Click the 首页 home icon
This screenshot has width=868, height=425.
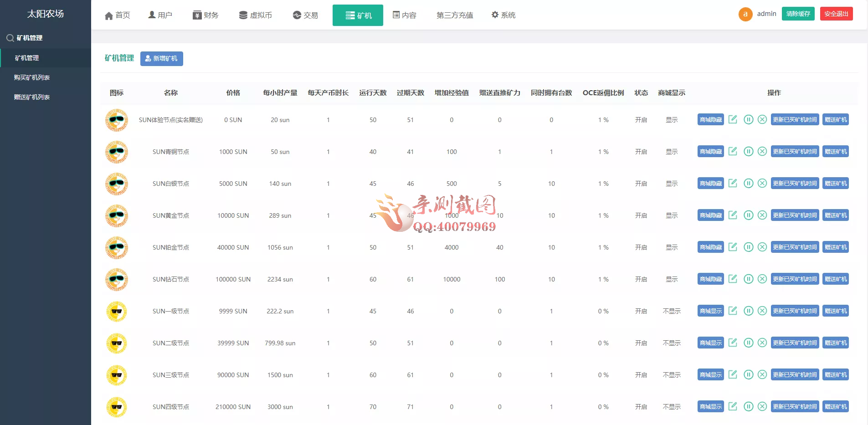coord(108,15)
